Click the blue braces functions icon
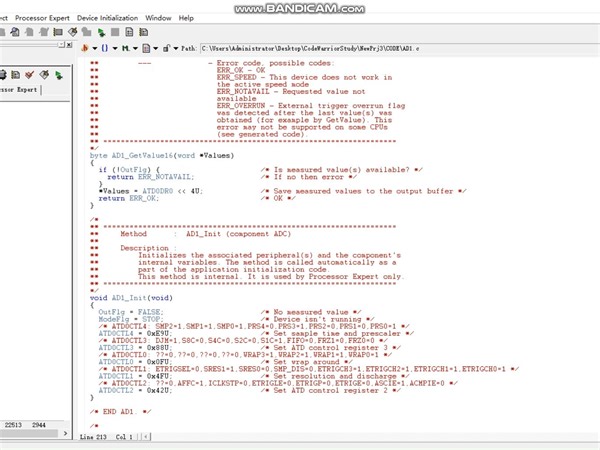 pos(104,48)
